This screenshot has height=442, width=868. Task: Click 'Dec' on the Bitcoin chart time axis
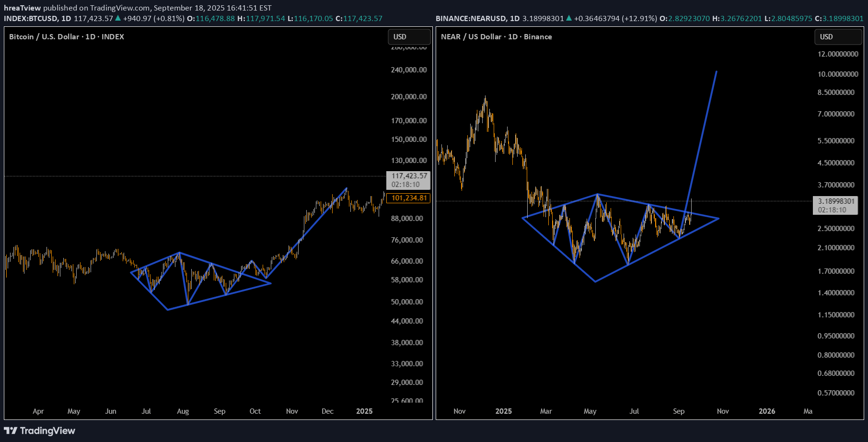328,411
